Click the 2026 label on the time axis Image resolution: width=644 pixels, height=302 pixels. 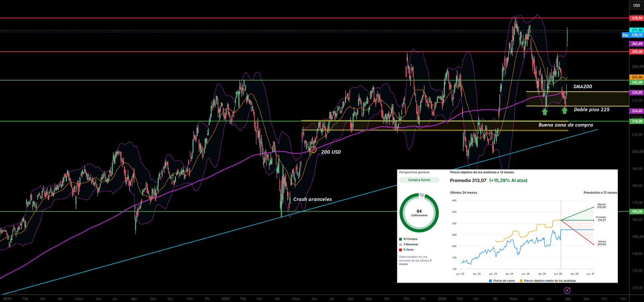click(442, 299)
